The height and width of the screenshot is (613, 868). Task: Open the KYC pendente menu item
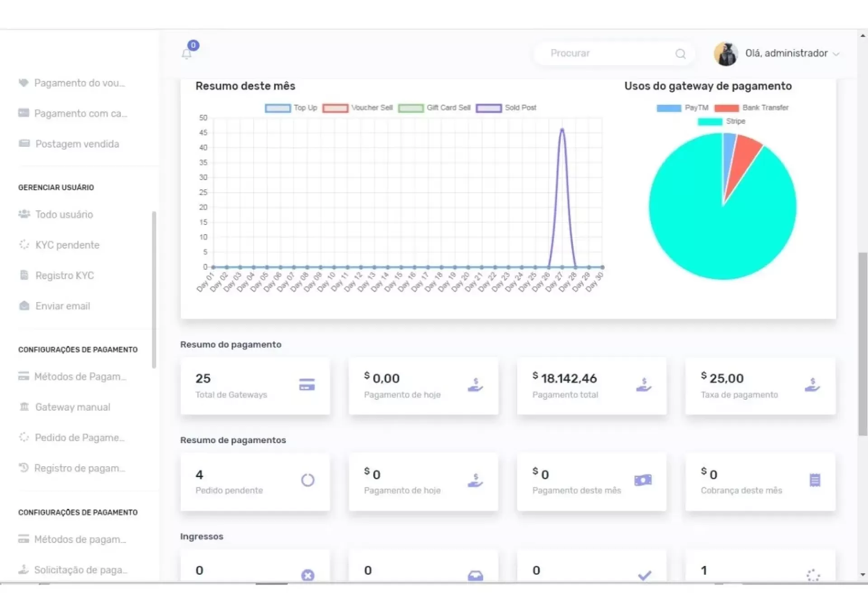pos(67,245)
